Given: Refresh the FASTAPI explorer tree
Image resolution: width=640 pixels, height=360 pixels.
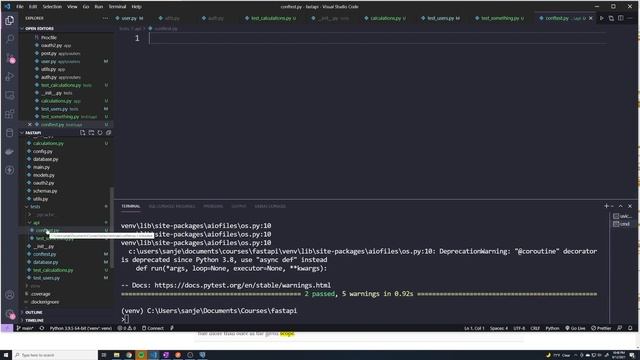Looking at the screenshot, I should click(100, 133).
